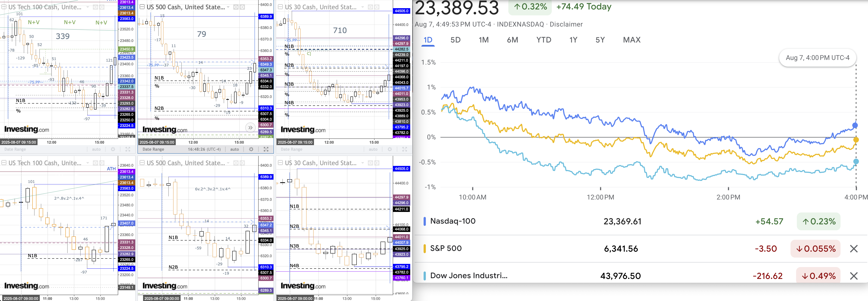Switch to the 5D time range tab

(x=455, y=40)
